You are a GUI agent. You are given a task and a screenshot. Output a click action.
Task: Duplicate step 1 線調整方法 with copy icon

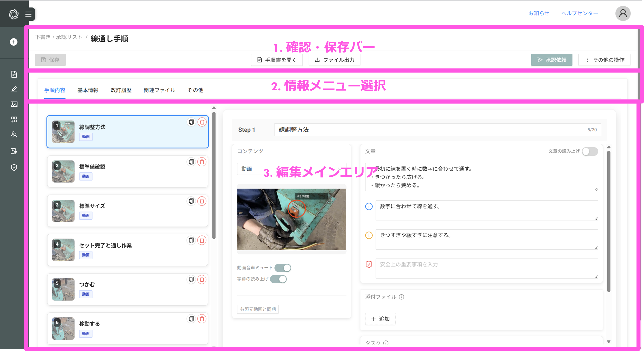pos(191,122)
